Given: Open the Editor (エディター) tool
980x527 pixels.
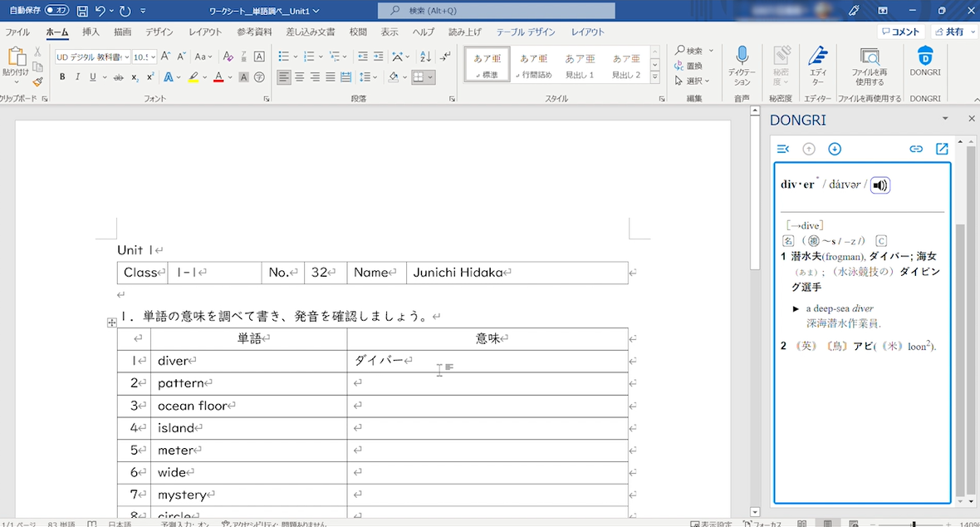Looking at the screenshot, I should pos(817,66).
